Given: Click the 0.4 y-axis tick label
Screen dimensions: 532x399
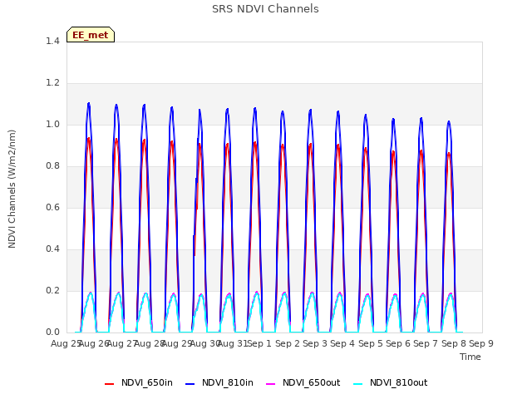Looking at the screenshot, I should coord(52,249).
